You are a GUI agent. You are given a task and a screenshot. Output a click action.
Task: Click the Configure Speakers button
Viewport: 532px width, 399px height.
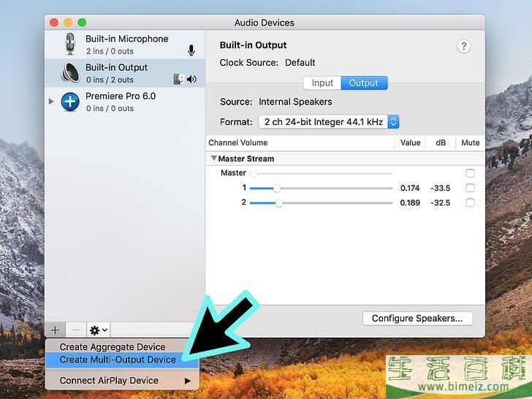(417, 318)
